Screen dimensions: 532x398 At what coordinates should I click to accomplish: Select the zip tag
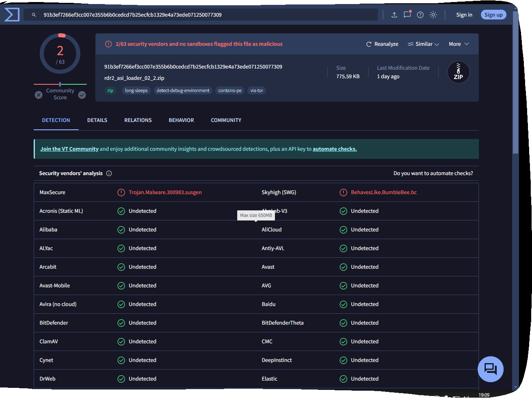[x=110, y=91]
